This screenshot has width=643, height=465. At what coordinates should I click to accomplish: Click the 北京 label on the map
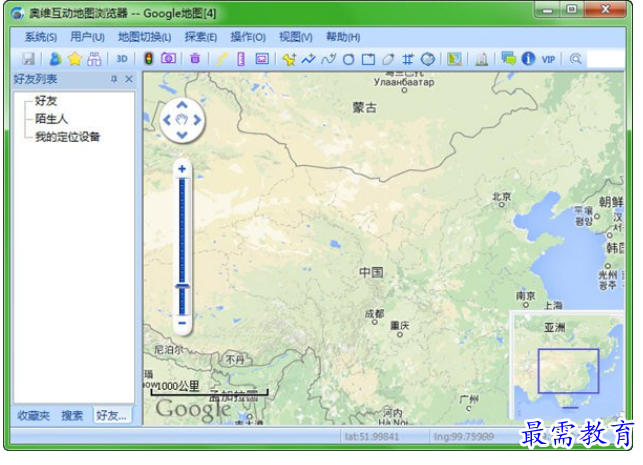(x=502, y=197)
